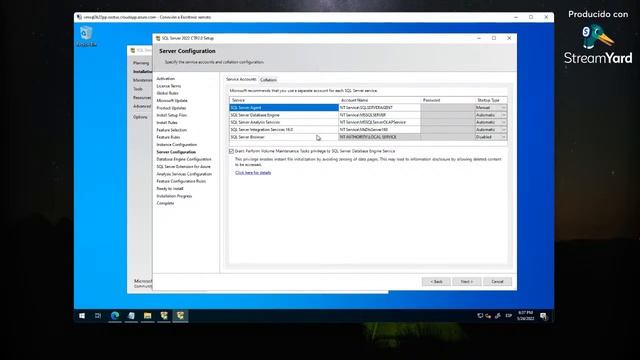Click the ESP language indicator in the tray
Viewport: 640px width, 360px height.
pyautogui.click(x=509, y=316)
